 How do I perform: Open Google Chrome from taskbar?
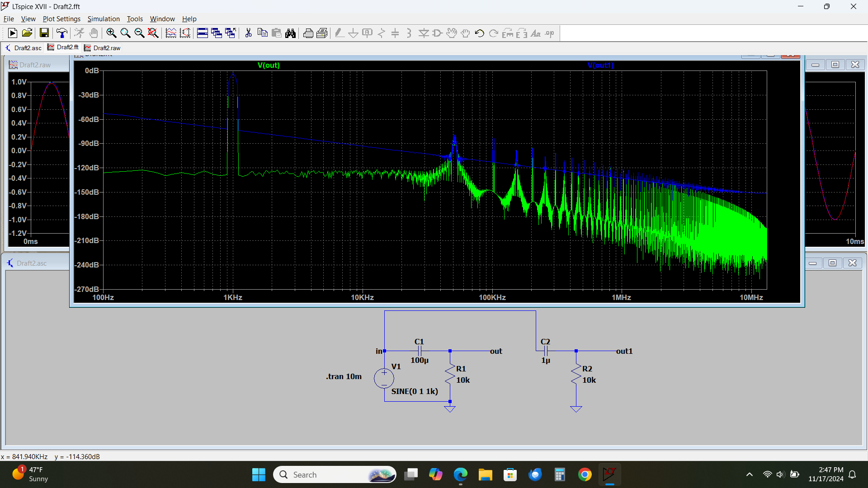point(585,474)
